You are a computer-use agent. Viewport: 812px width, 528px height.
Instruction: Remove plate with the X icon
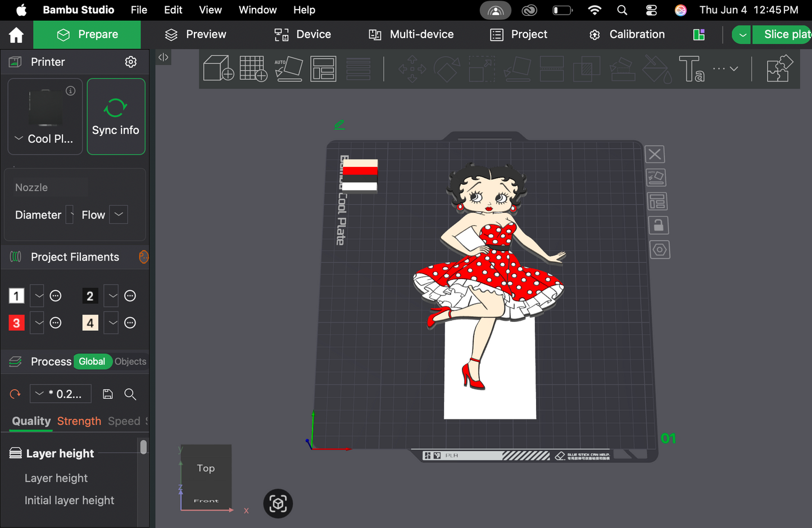(655, 154)
